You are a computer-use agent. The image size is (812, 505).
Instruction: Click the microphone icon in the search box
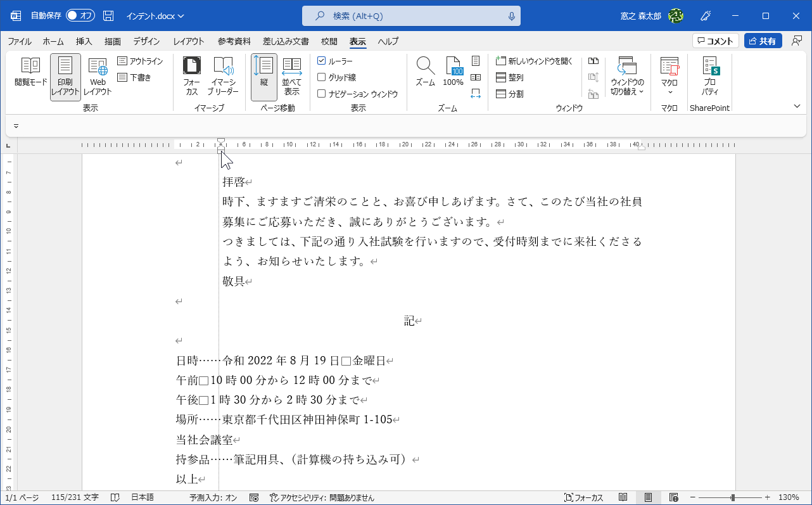coord(512,16)
